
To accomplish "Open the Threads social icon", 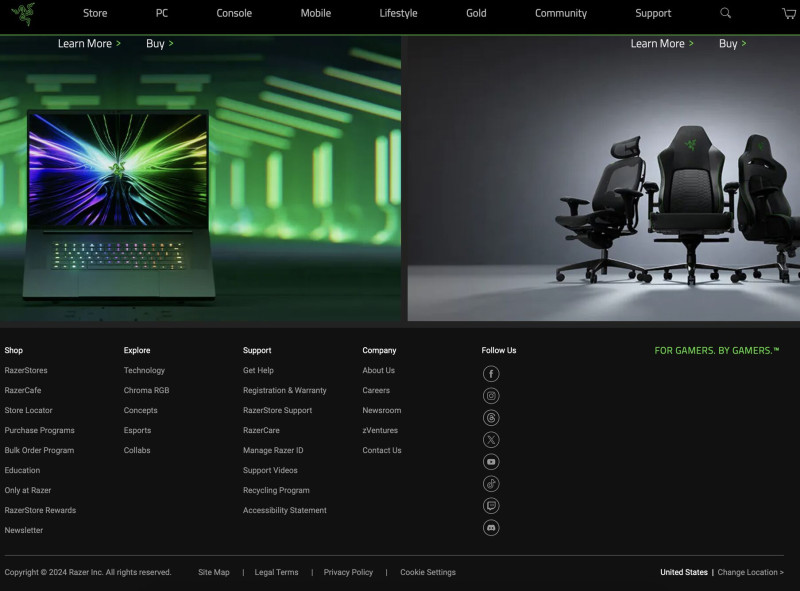I will 491,417.
